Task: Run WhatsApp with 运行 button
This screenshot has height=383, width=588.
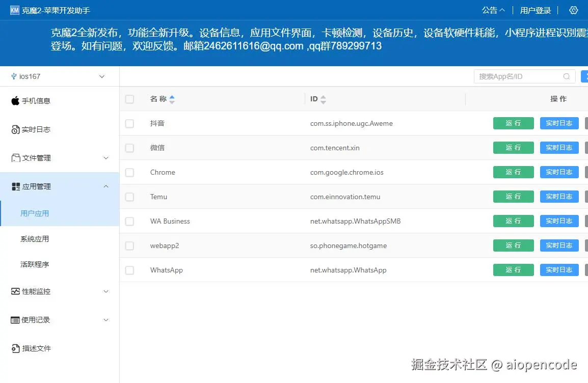Action: click(514, 270)
